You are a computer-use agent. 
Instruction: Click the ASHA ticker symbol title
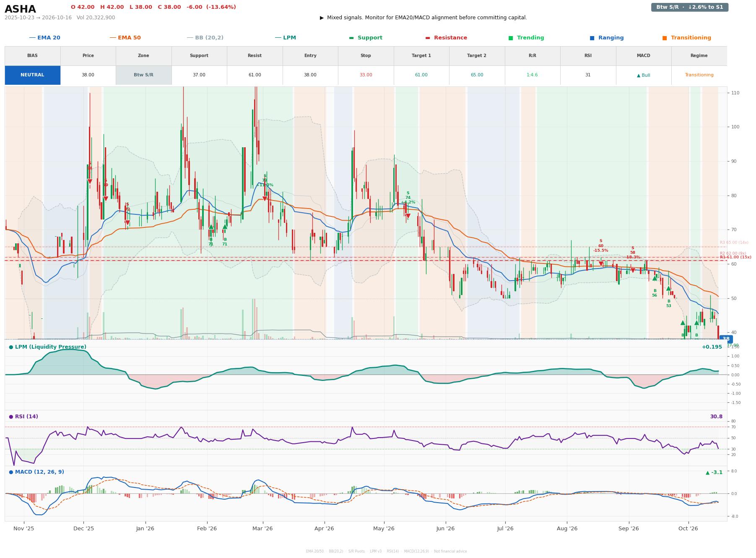tap(20, 9)
